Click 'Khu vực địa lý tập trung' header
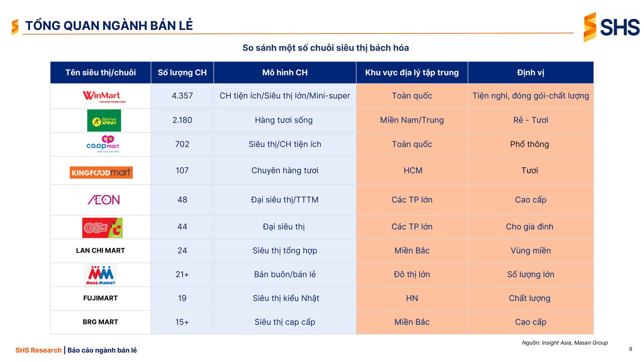Viewport: 644px width, 362px height. point(412,73)
